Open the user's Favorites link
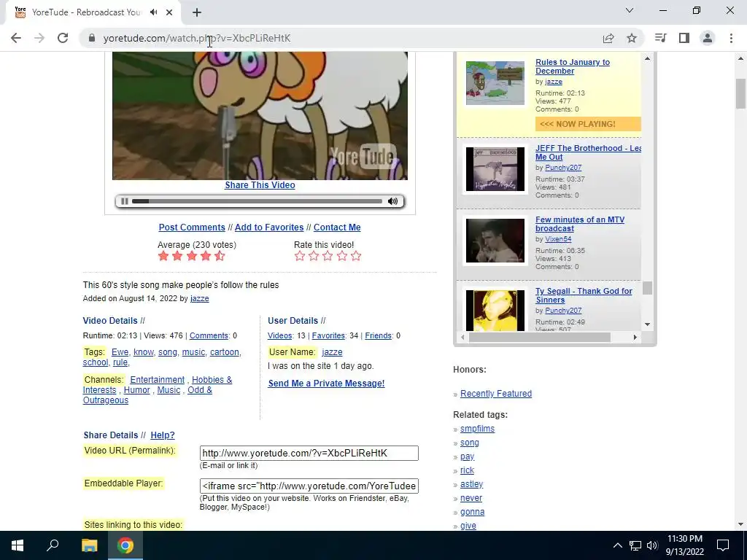The width and height of the screenshot is (747, 560). click(328, 335)
